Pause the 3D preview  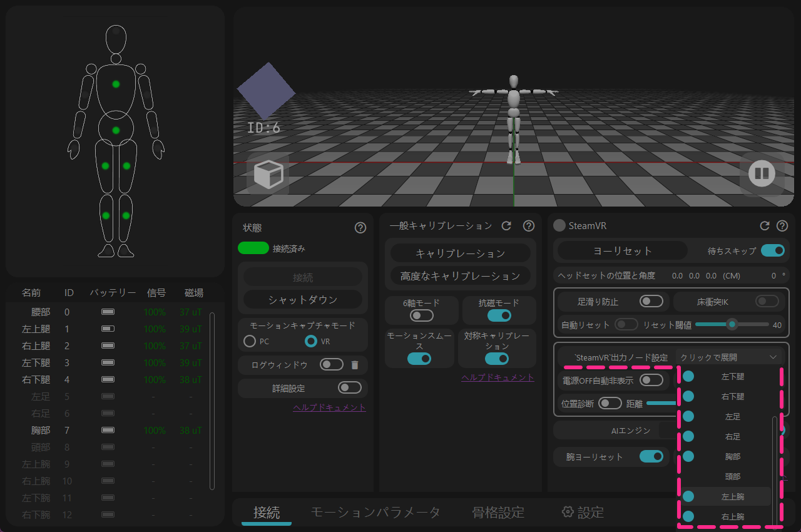pos(762,173)
